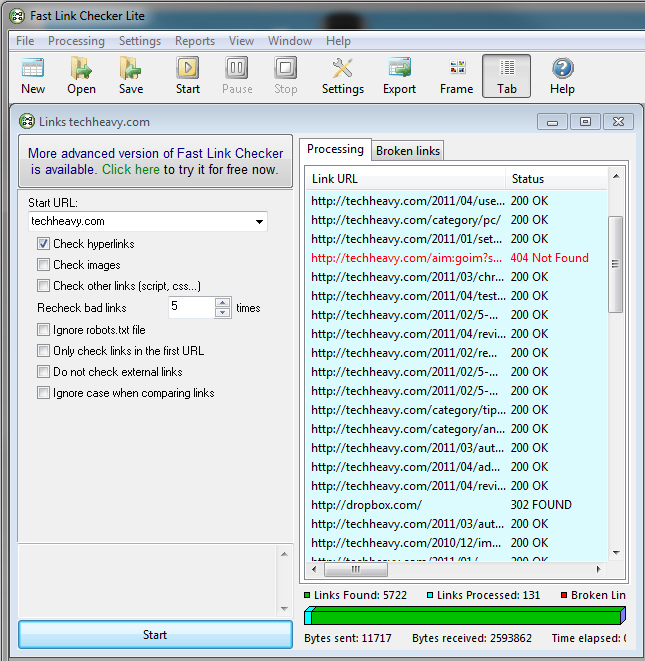Image resolution: width=645 pixels, height=661 pixels.
Task: Select the techheavy.com/category/pc/ row
Action: 457,220
